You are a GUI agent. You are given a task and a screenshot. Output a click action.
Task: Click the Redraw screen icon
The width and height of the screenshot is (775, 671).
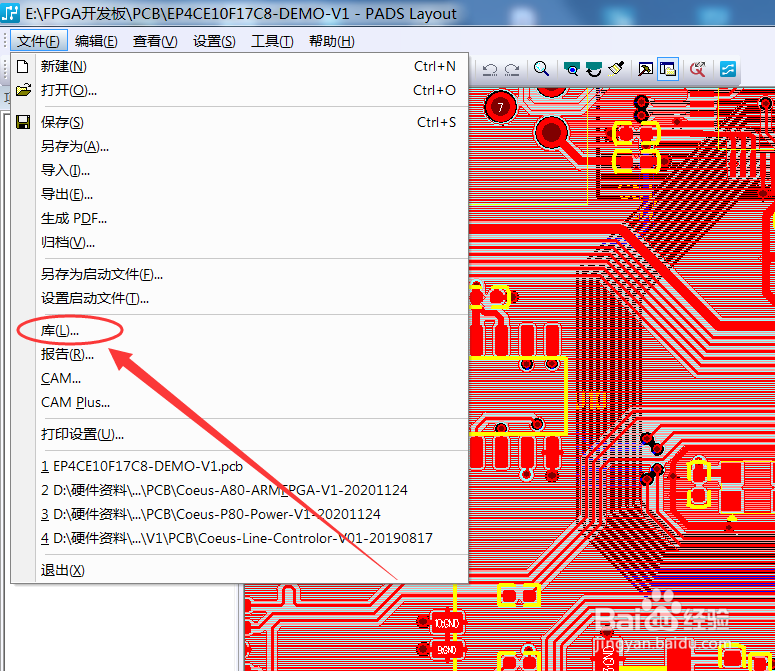point(594,69)
